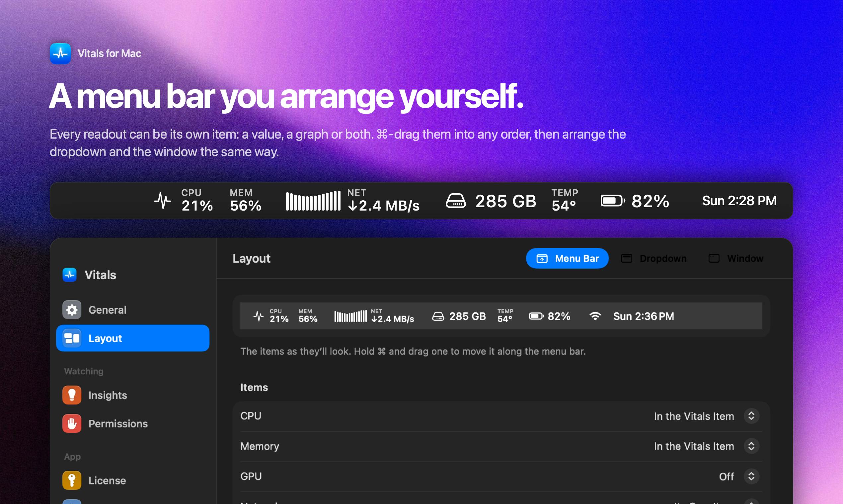843x504 pixels.
Task: Click the "Vitals for Mac" label
Action: (110, 53)
